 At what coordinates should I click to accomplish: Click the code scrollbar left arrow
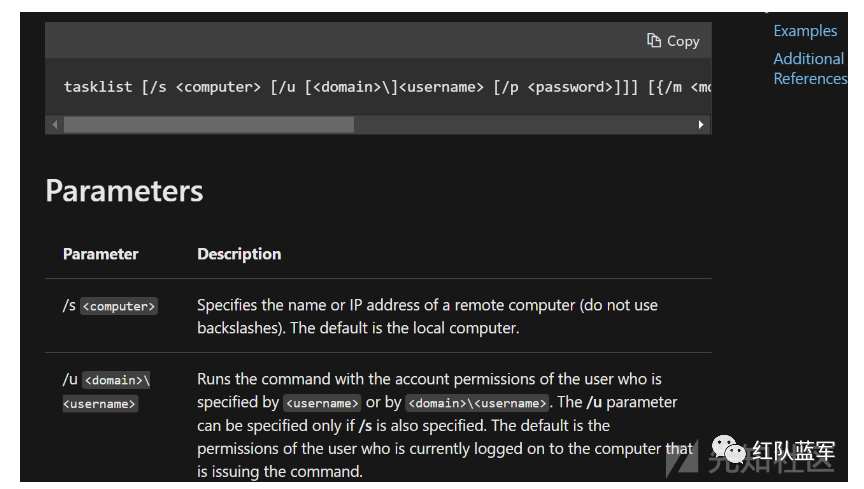tap(55, 125)
